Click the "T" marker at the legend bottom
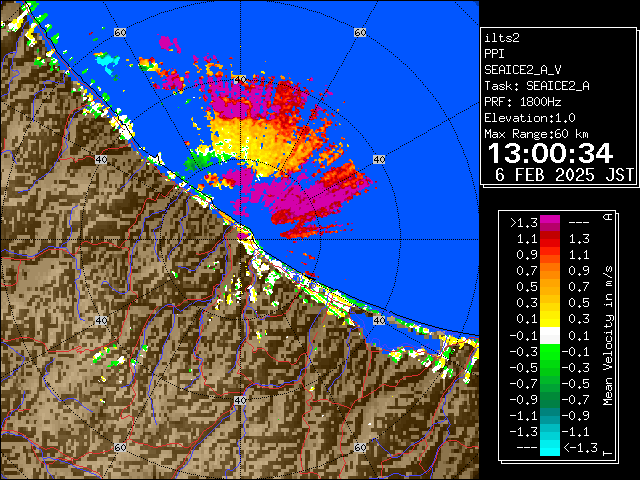The width and height of the screenshot is (640, 480). tap(608, 453)
